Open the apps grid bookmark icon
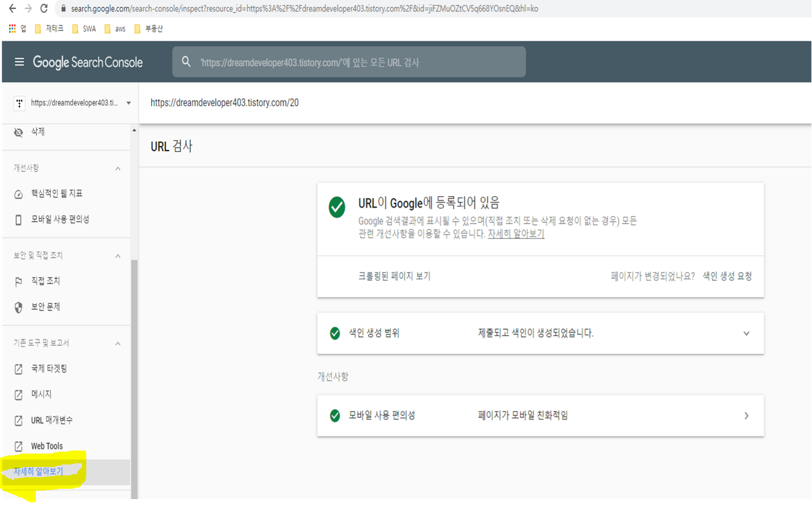Image resolution: width=812 pixels, height=507 pixels. click(x=12, y=29)
